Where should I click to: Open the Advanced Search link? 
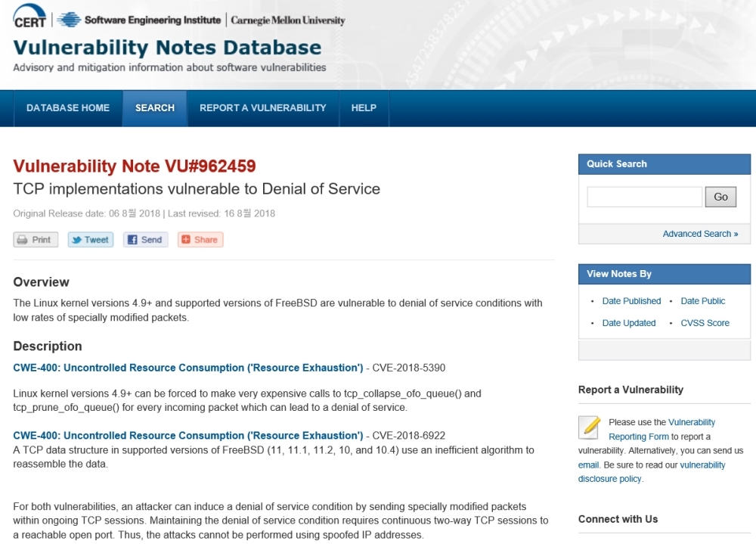pos(700,234)
